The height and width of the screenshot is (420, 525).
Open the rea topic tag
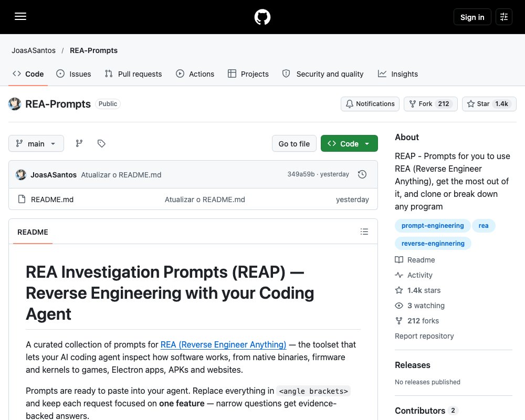click(x=484, y=226)
